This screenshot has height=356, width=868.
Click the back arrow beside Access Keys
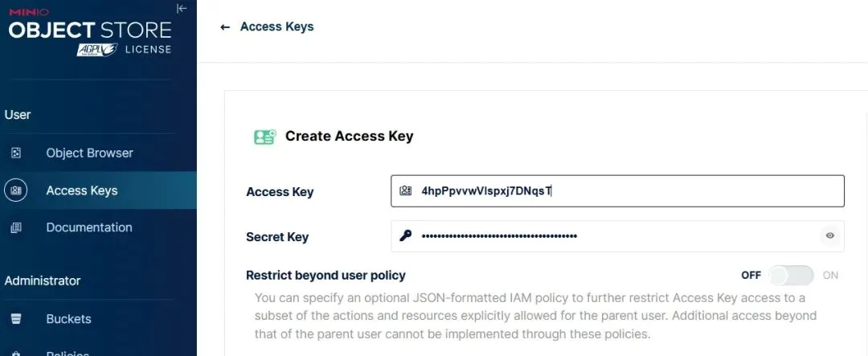click(225, 27)
